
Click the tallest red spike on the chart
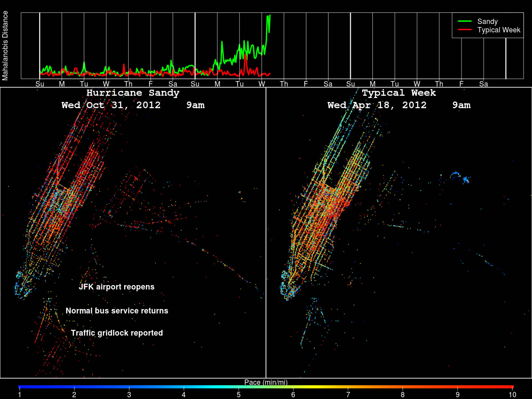[245, 56]
